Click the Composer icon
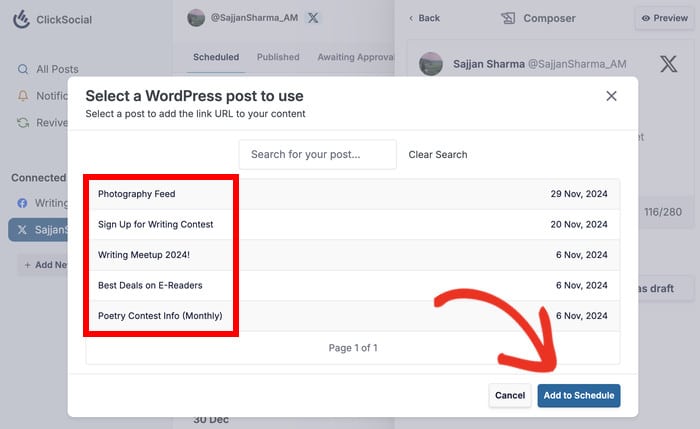This screenshot has height=429, width=700. (x=508, y=18)
